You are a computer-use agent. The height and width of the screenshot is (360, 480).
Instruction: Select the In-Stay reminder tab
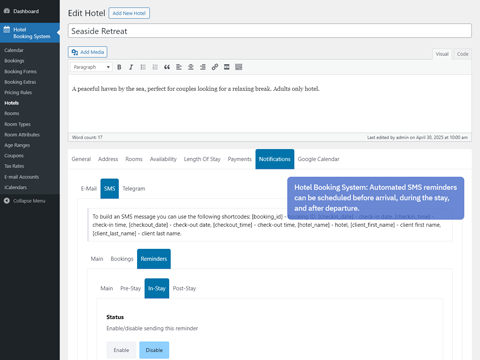157,288
